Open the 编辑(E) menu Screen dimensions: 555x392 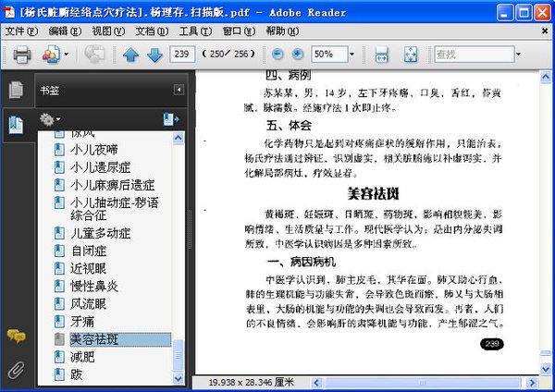click(x=65, y=31)
